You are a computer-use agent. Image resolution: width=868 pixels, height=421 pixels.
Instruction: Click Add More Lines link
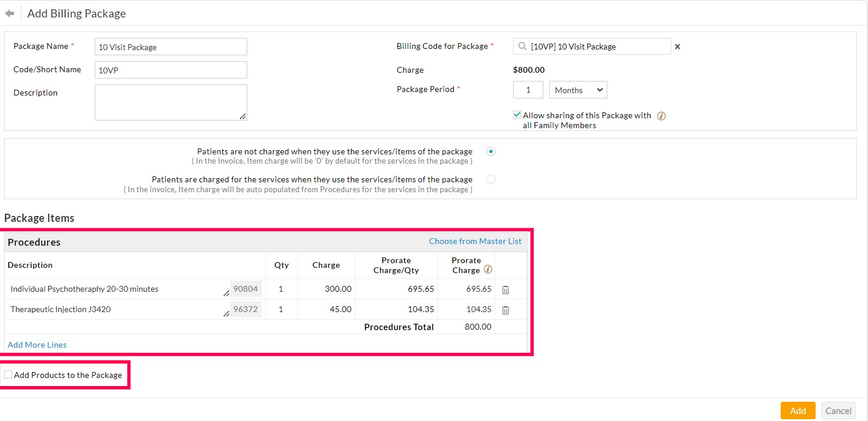coord(37,344)
